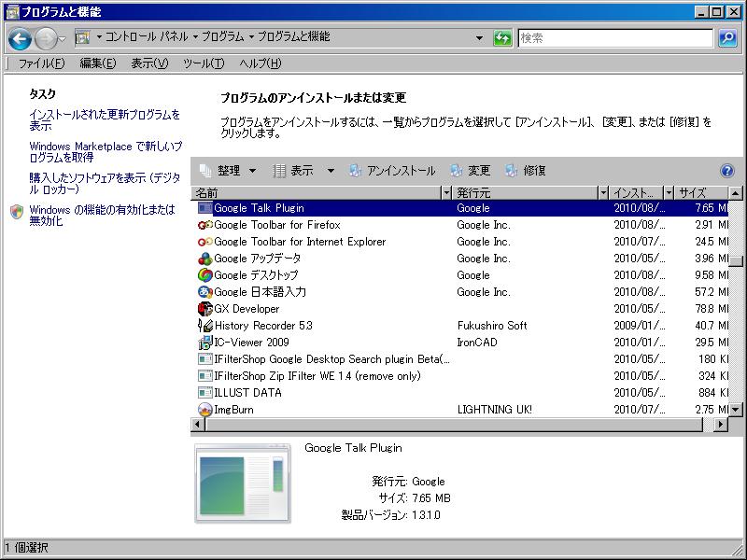Click in the 検索 search field
Screen dimensions: 747x560
coord(615,37)
